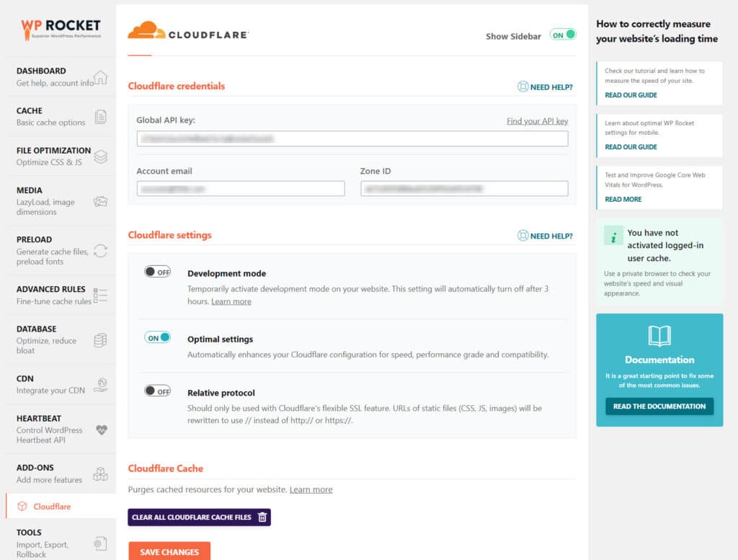Click the Add-ons cubes icon
The image size is (738, 560).
click(x=100, y=474)
